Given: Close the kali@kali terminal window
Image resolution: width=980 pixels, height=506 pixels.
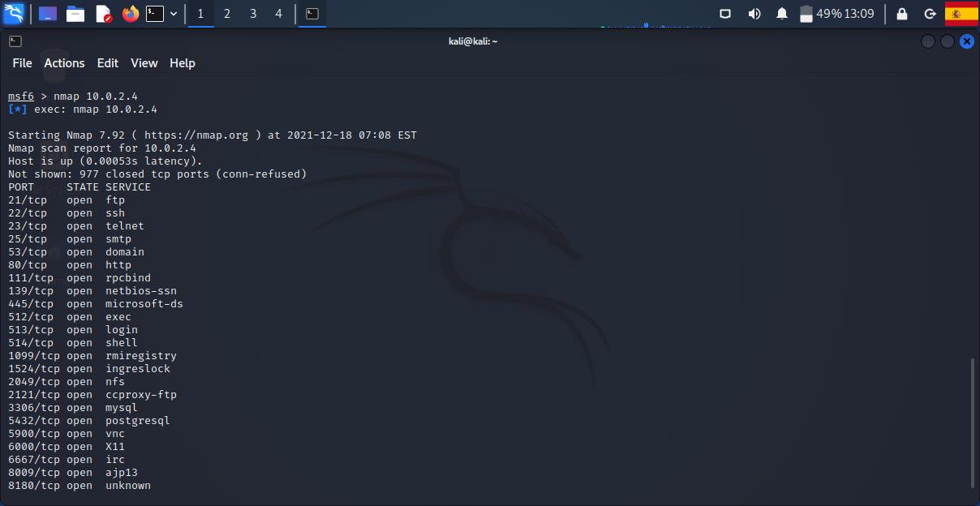Looking at the screenshot, I should [966, 41].
